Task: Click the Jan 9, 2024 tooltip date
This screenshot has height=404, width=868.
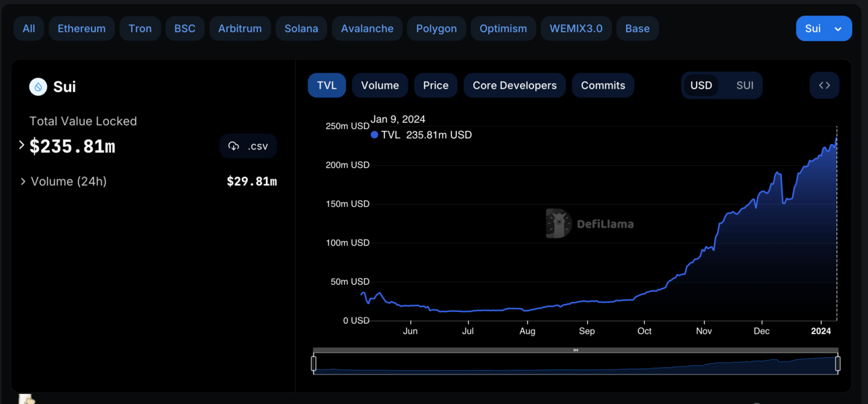Action: point(398,119)
